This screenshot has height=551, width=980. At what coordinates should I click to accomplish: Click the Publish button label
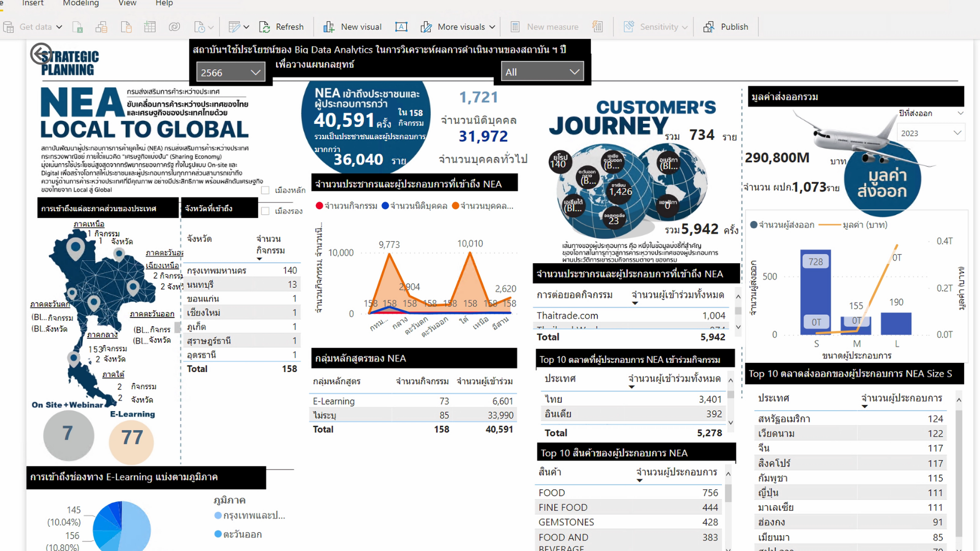click(x=734, y=27)
